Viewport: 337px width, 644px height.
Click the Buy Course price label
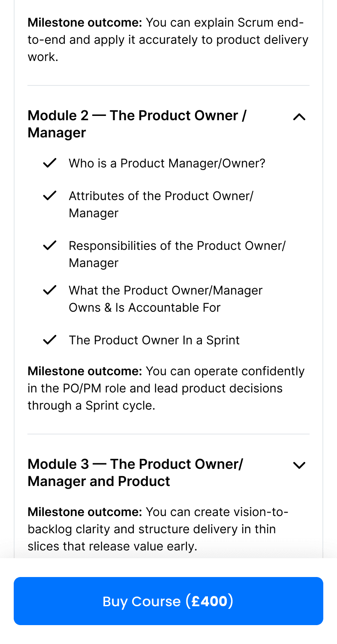[x=210, y=601]
